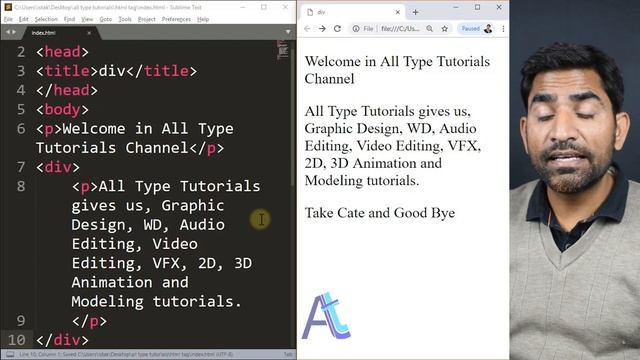Reload the browser page
The image size is (640, 360).
[337, 29]
